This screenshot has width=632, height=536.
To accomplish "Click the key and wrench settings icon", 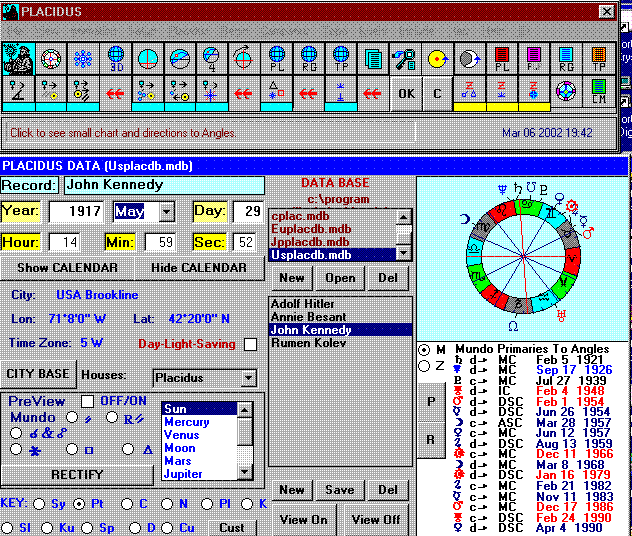I will 405,59.
